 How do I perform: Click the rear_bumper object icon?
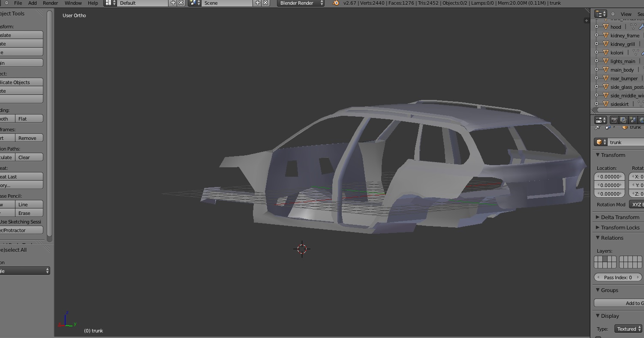pos(606,78)
